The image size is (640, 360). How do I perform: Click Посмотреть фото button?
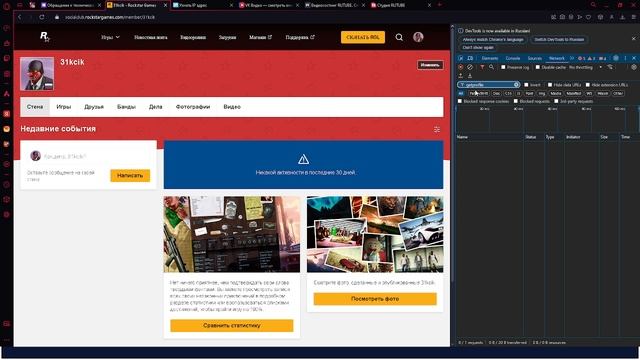375,299
